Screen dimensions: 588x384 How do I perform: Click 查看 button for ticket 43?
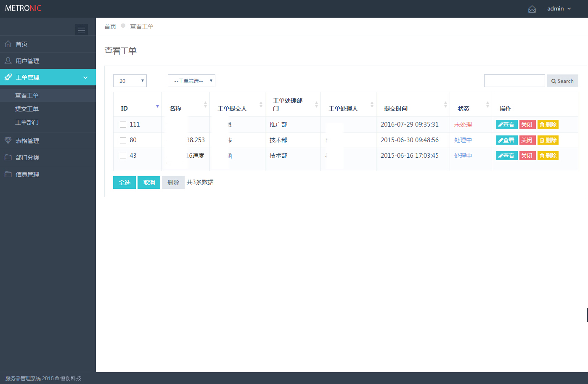click(x=507, y=156)
